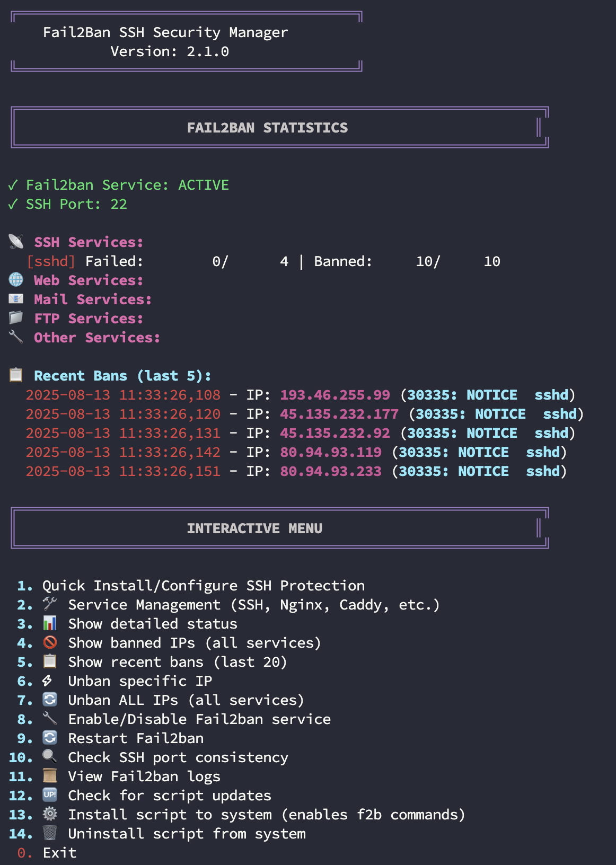Image resolution: width=616 pixels, height=865 pixels.
Task: Choose View Fail2ban logs option
Action: click(x=144, y=776)
